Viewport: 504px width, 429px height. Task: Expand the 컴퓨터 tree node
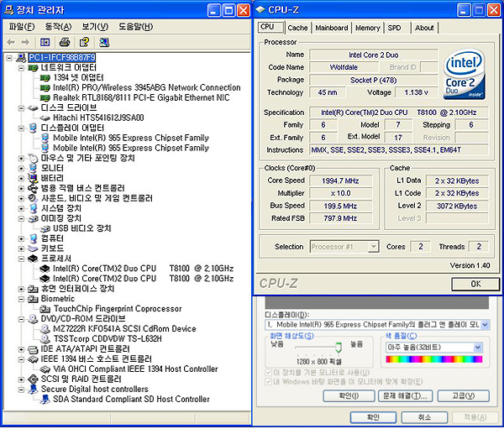pyautogui.click(x=21, y=238)
